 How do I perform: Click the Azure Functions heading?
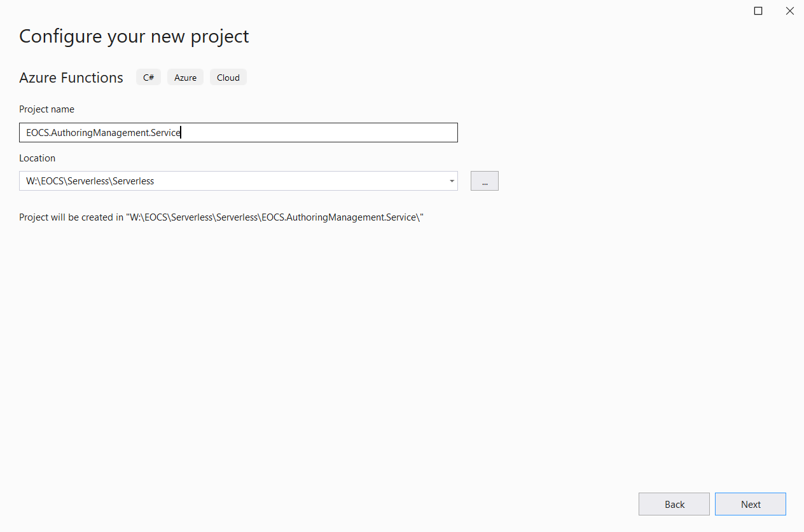click(x=71, y=77)
